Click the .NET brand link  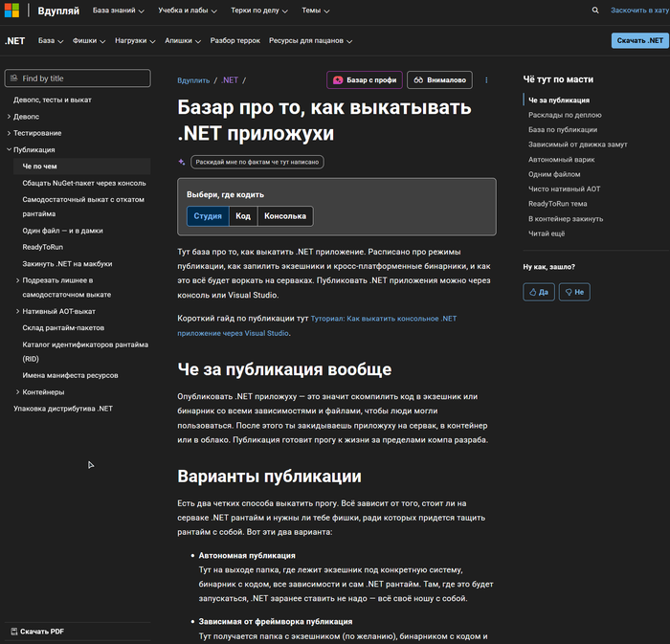pyautogui.click(x=15, y=41)
